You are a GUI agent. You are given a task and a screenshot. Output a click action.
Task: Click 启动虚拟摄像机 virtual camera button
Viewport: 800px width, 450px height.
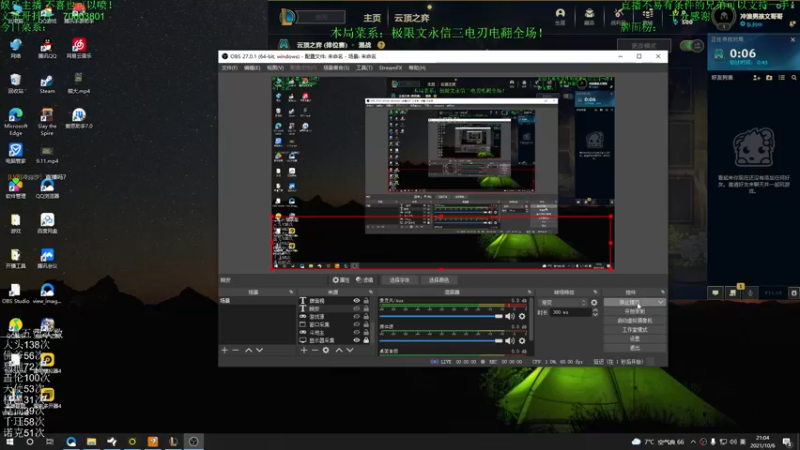(x=635, y=320)
